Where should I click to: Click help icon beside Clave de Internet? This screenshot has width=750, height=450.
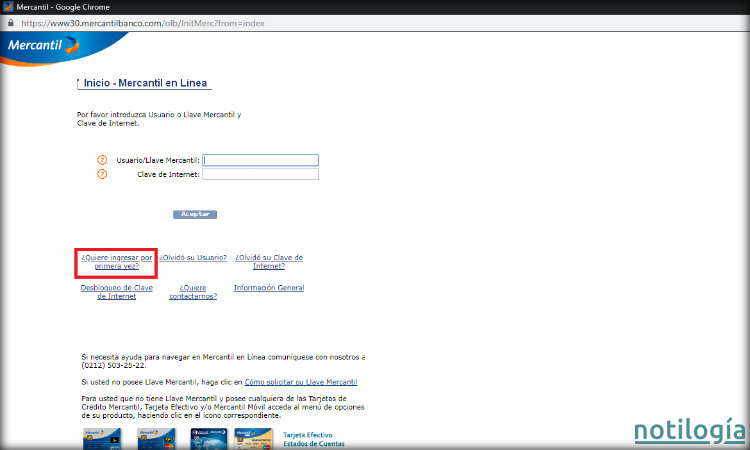coord(102,174)
